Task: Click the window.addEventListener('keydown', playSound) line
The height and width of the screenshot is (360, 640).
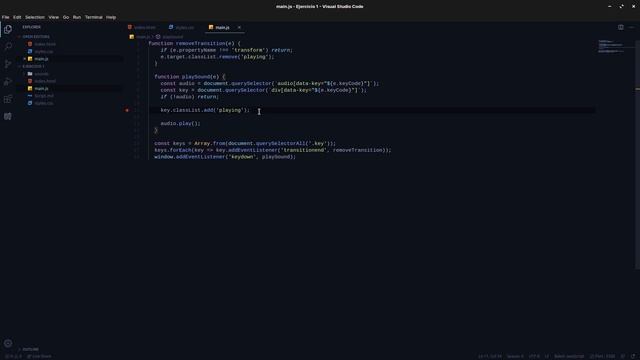Action: tap(225, 157)
